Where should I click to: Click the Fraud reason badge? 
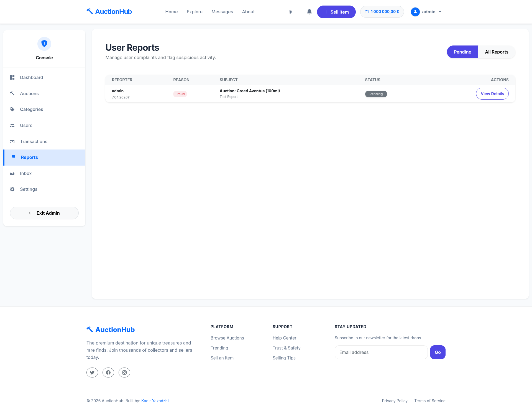tap(180, 94)
